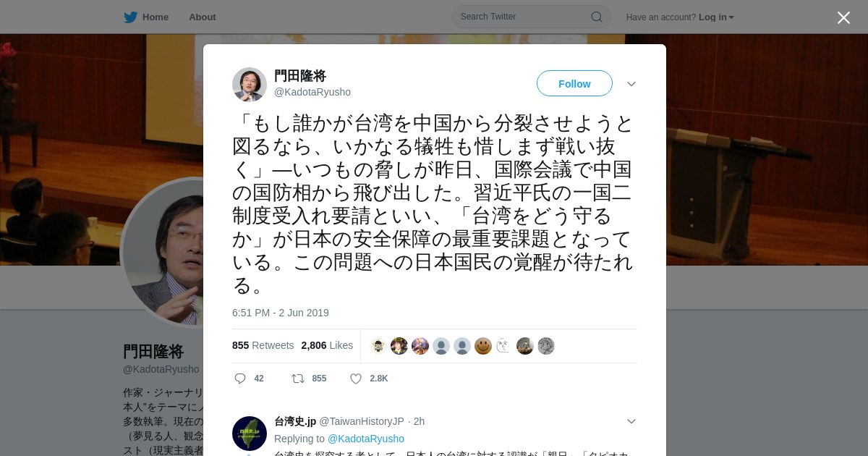The width and height of the screenshot is (868, 456).
Task: Open 門田隆将 profile avatar in tweet
Action: pyautogui.click(x=250, y=85)
